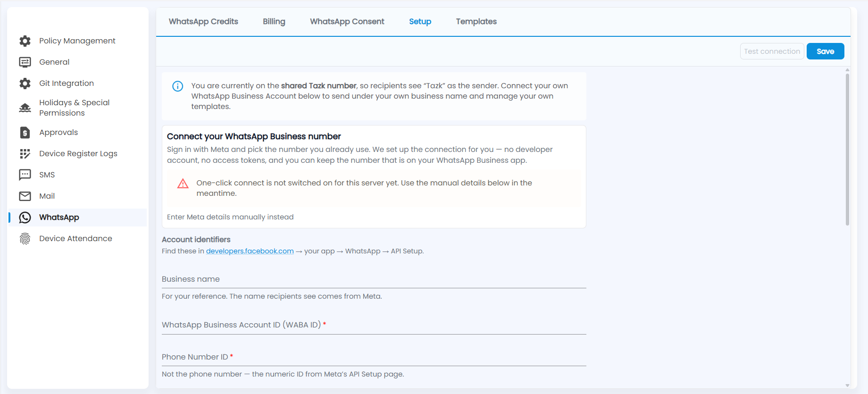Click the WhatsApp logo icon in sidebar
Image resolution: width=868 pixels, height=394 pixels.
(x=25, y=218)
